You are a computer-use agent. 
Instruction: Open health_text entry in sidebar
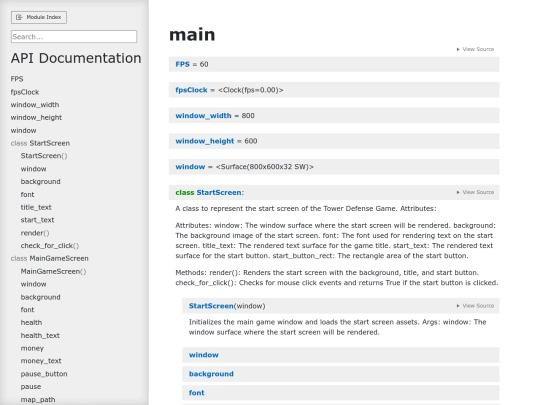[40, 335]
